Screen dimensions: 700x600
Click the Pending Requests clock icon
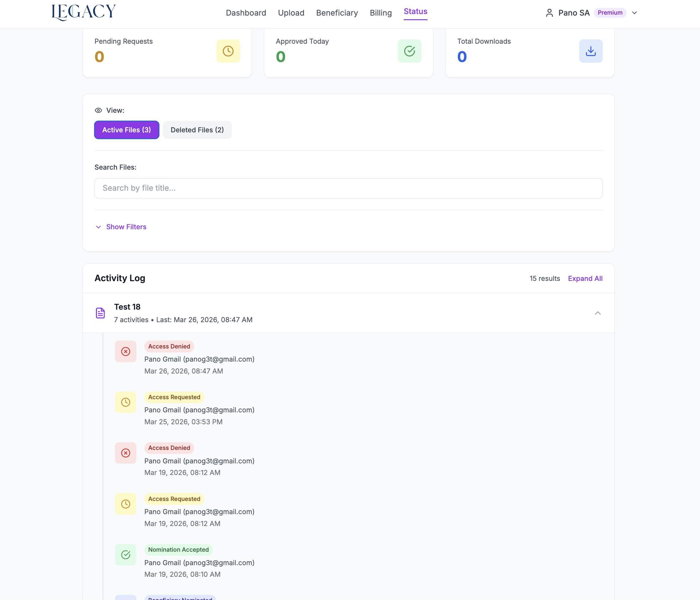point(228,51)
